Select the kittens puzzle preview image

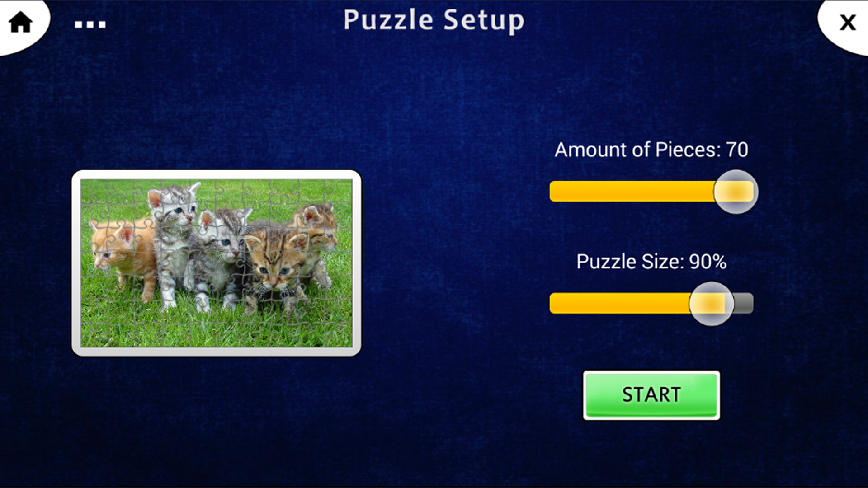217,263
